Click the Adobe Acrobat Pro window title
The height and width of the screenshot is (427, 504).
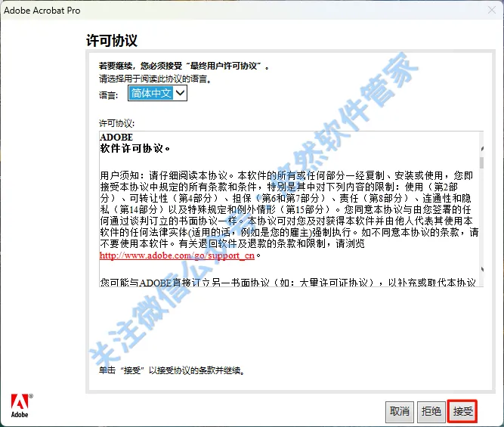pos(42,11)
